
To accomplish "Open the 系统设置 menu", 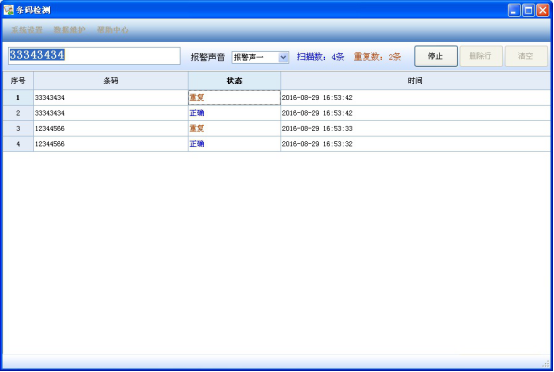I will tap(27, 30).
